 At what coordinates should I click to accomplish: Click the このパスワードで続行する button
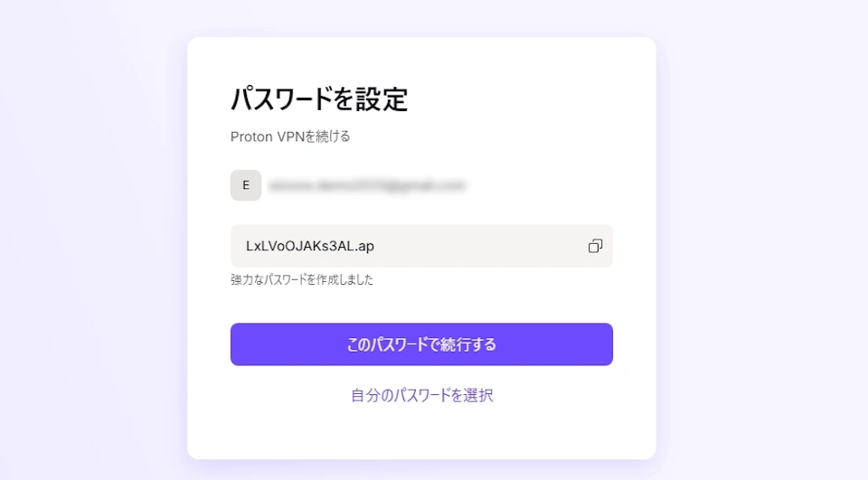[x=421, y=344]
